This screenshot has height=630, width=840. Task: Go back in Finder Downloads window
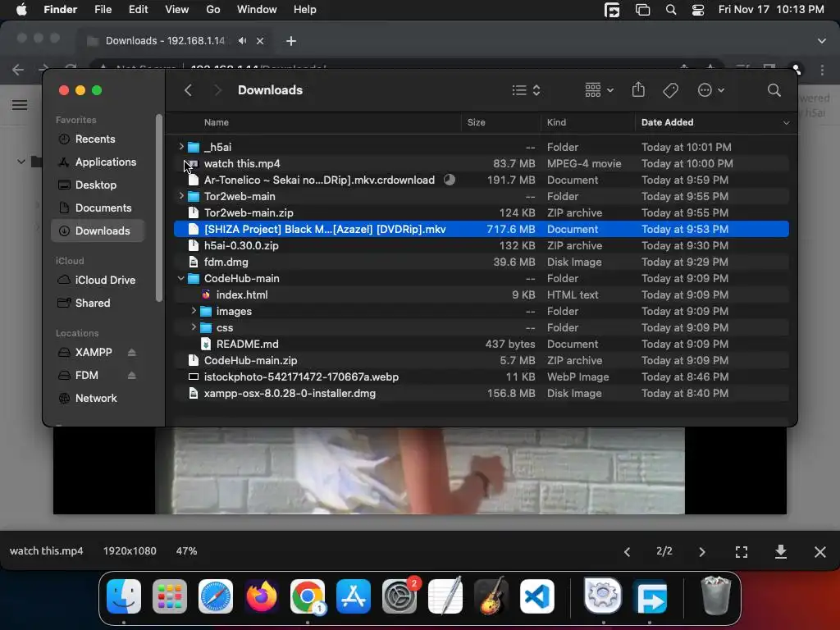(x=188, y=90)
